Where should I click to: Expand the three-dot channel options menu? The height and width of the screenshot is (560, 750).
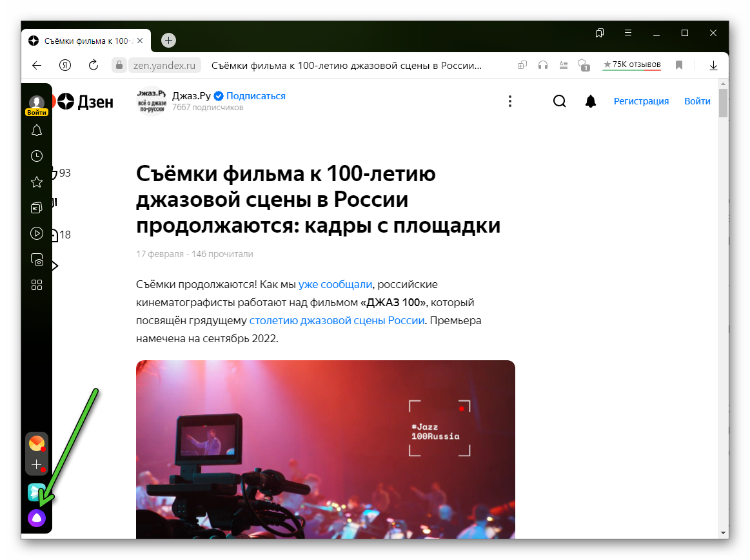509,101
